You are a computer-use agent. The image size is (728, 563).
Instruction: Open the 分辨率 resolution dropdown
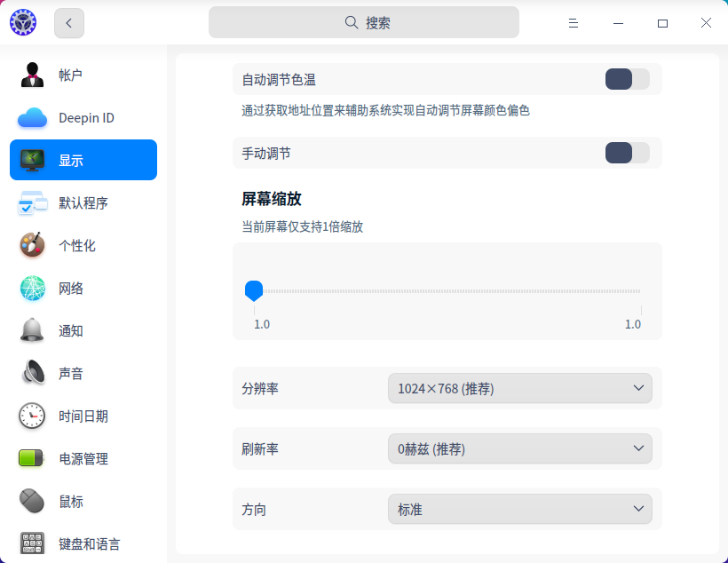click(x=519, y=388)
